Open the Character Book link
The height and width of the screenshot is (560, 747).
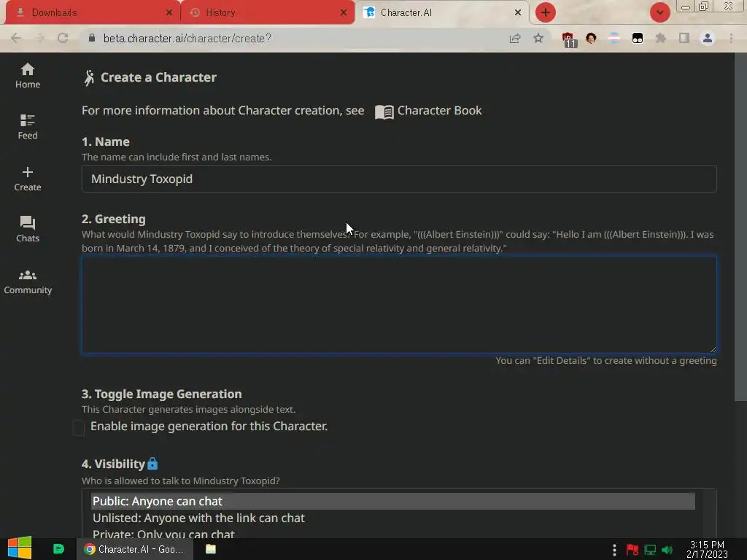coord(428,111)
